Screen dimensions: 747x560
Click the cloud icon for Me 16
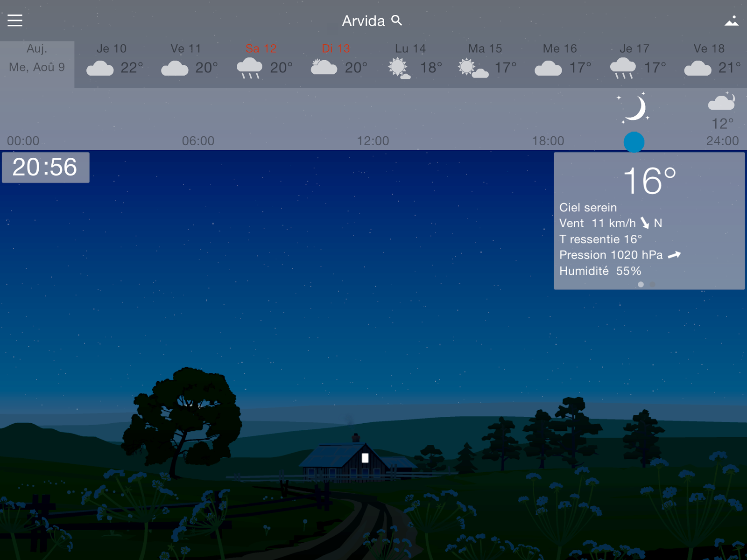548,68
